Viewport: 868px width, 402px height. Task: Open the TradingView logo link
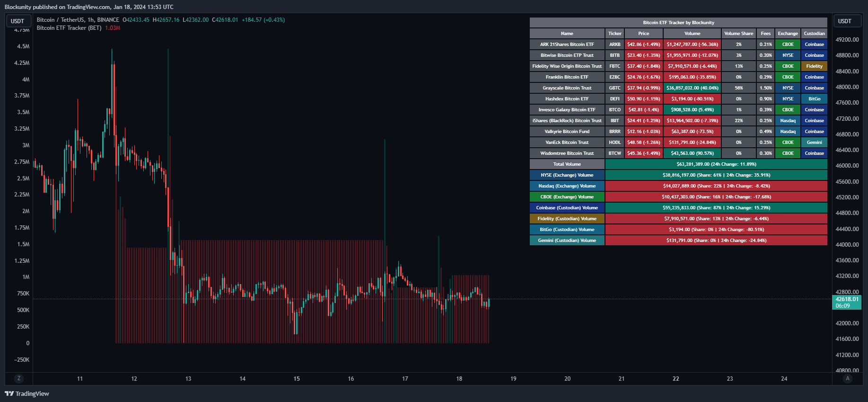tap(27, 393)
